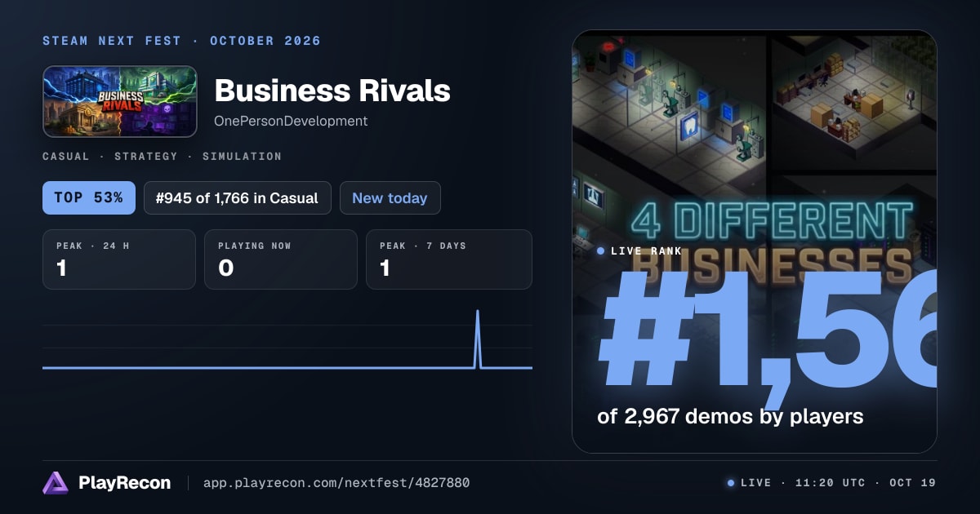The width and height of the screenshot is (980, 514).
Task: Click the #945 of 1,766 in Casual badge
Action: pos(237,197)
